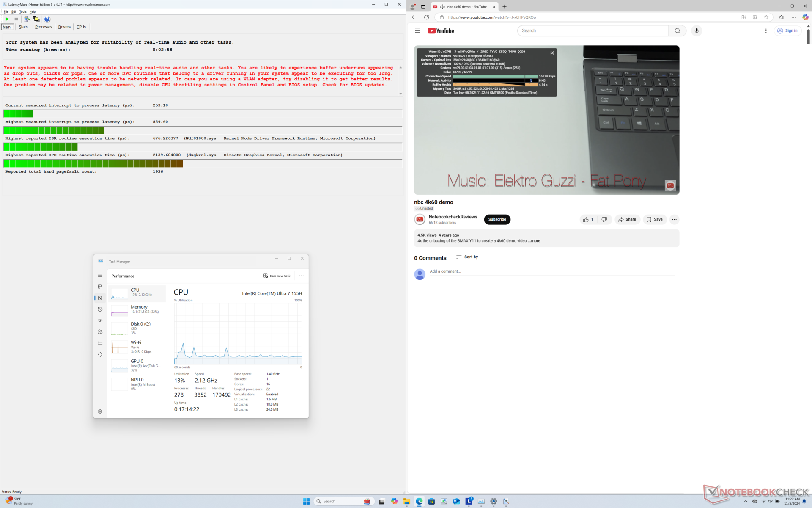Share the nbc 4k60 demo video
Viewport: 812px width, 508px height.
point(627,219)
